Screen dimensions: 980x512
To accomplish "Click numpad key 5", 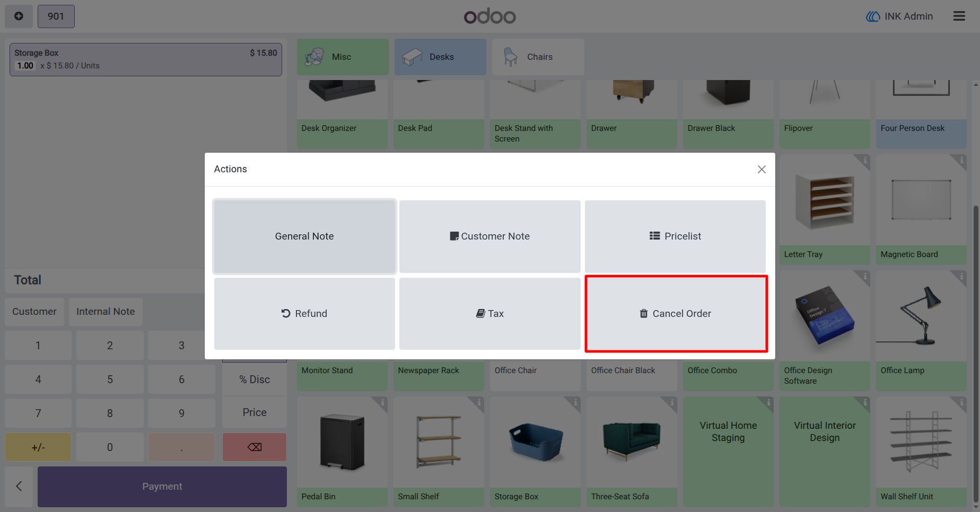I will [x=110, y=379].
